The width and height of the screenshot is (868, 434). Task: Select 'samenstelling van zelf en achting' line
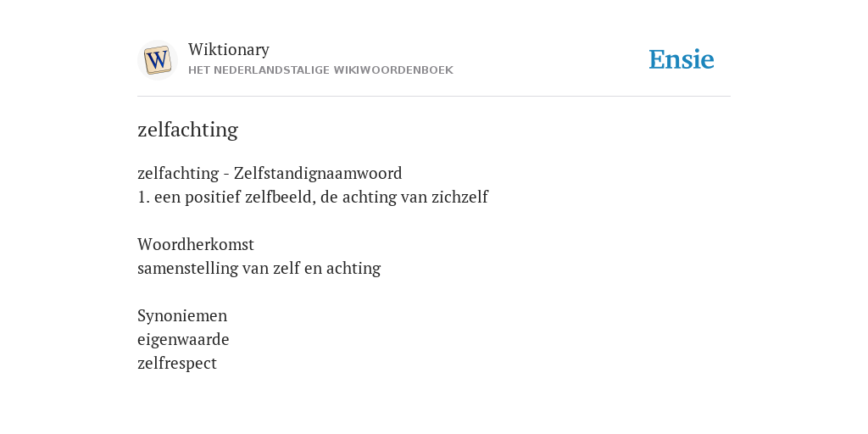pyautogui.click(x=259, y=269)
